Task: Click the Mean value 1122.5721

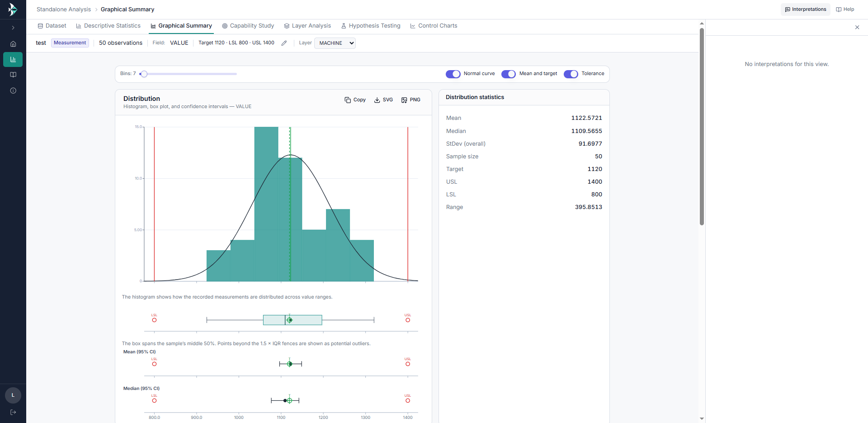Action: click(586, 118)
